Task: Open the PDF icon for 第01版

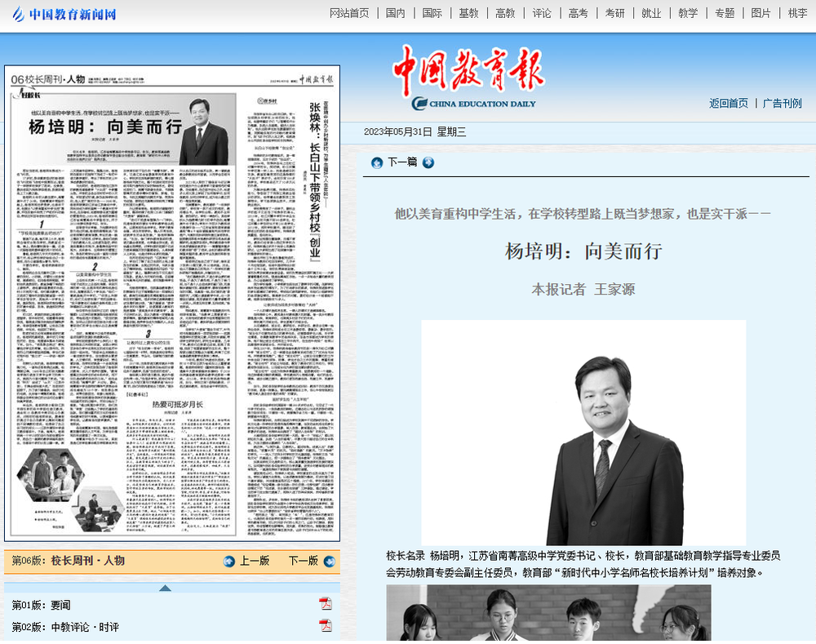Action: [326, 604]
